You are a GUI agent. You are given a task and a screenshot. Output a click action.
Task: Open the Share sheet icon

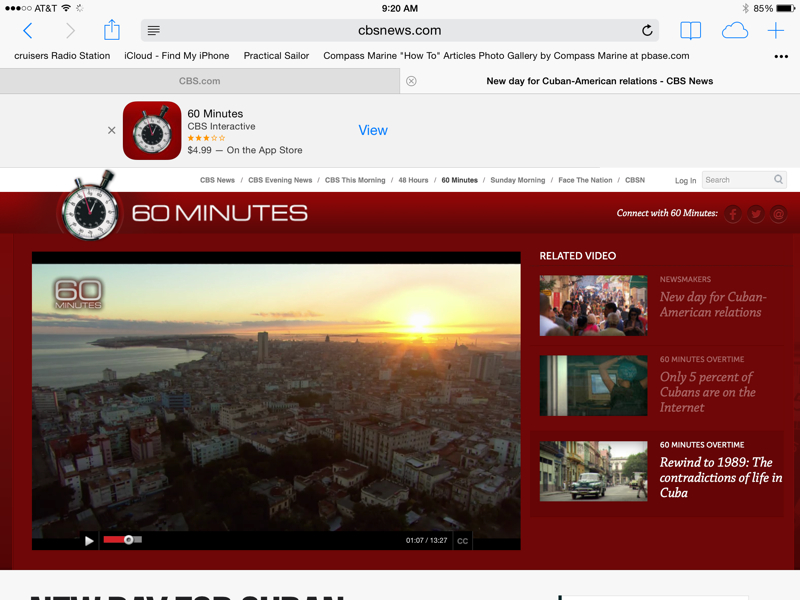(x=112, y=30)
